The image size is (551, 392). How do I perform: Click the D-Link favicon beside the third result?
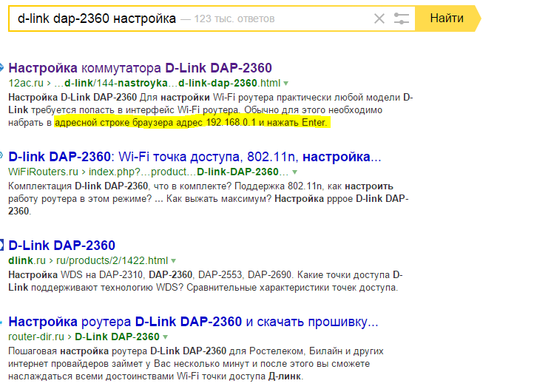coord(2,246)
